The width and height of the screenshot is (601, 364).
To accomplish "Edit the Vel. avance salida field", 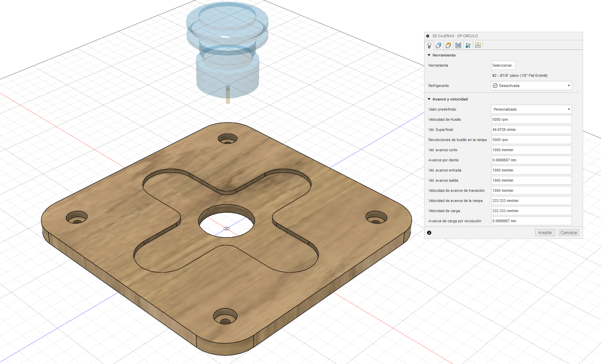I will point(531,180).
